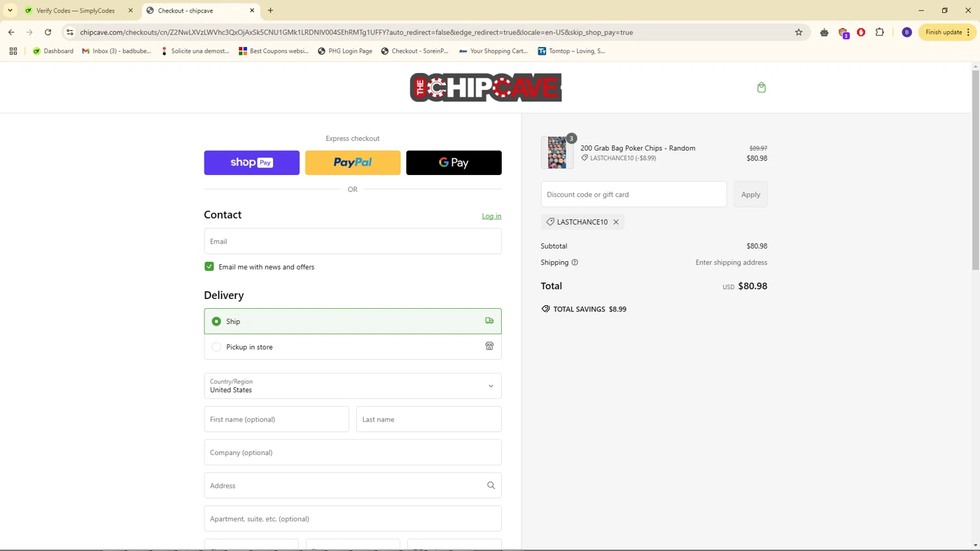Open the tab search dropdown arrow
This screenshot has width=980, height=551.
coord(10,10)
